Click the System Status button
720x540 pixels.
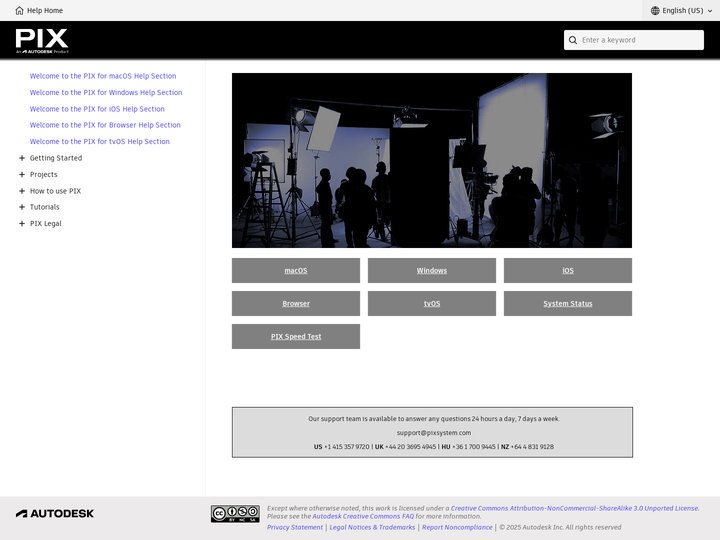pyautogui.click(x=568, y=304)
